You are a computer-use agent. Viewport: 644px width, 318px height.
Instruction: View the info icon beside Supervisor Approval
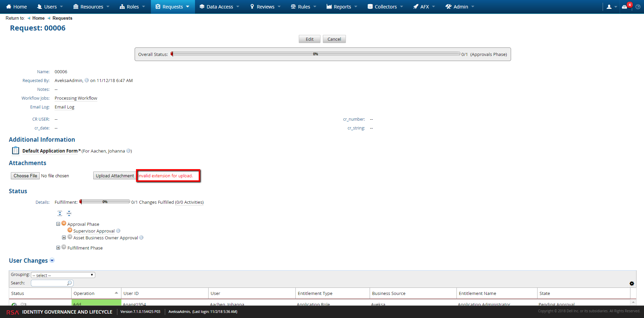coord(118,231)
